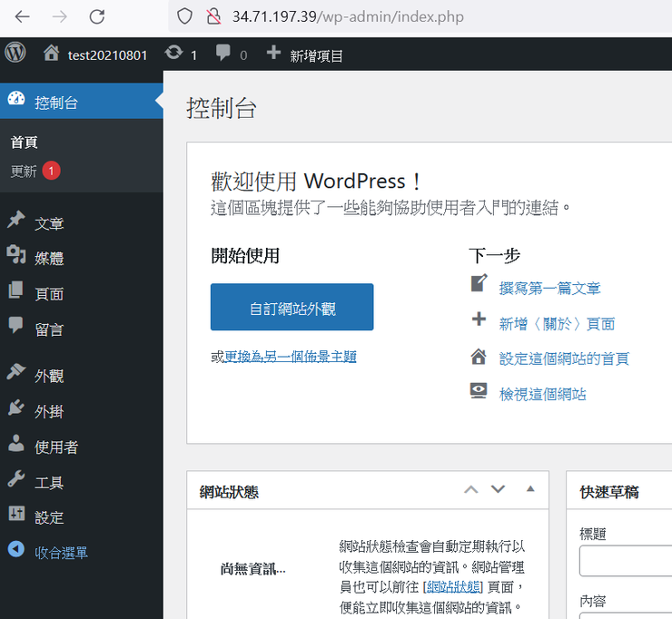Focus the 標題 field in 快速草稿

(626, 560)
